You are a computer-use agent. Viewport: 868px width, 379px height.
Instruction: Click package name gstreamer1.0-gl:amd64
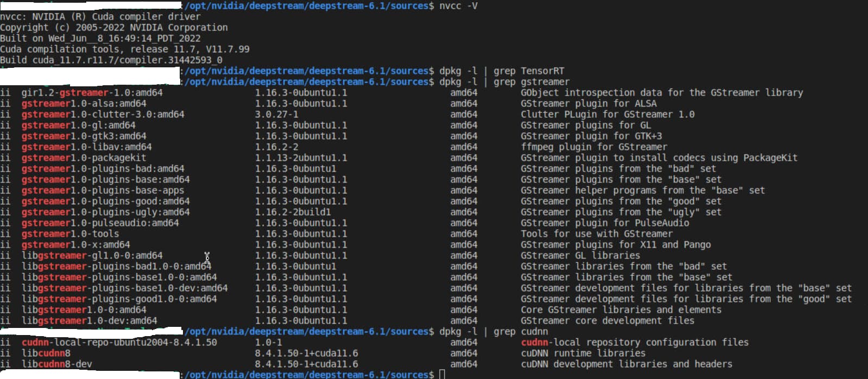coord(79,125)
